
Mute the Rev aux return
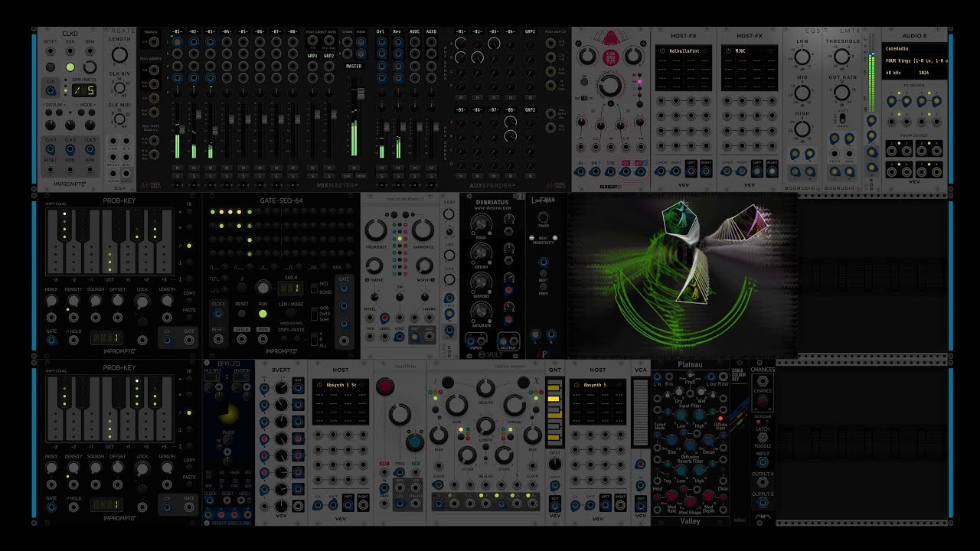click(x=398, y=168)
